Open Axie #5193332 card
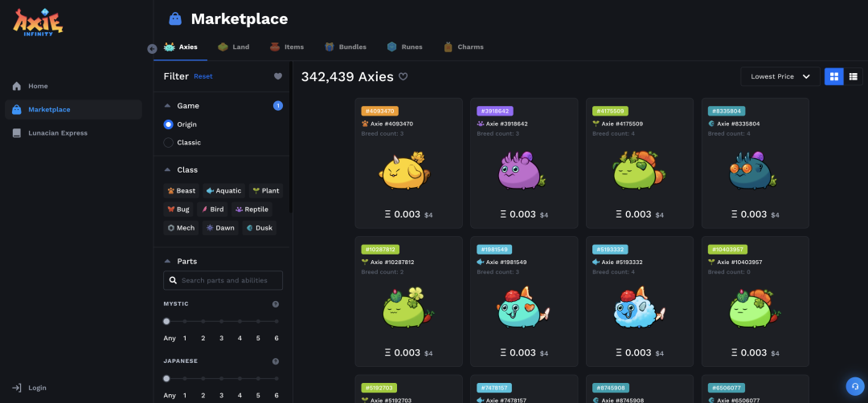Image resolution: width=868 pixels, height=403 pixels. click(640, 302)
